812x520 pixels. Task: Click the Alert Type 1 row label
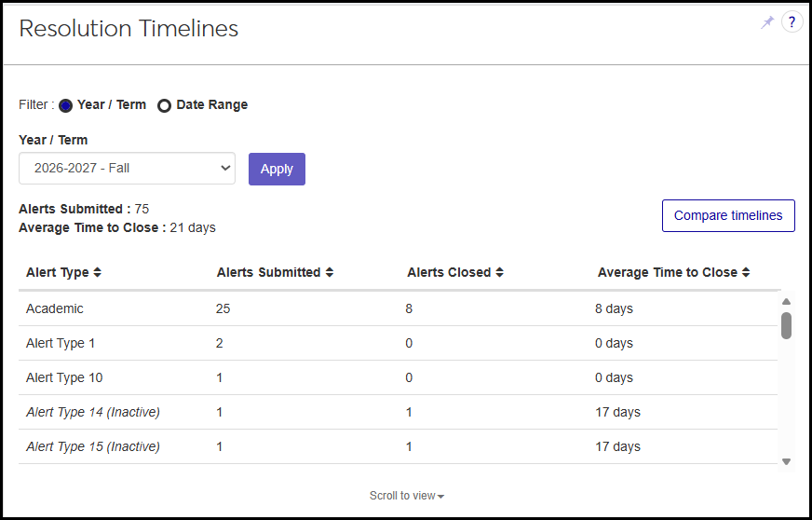61,343
